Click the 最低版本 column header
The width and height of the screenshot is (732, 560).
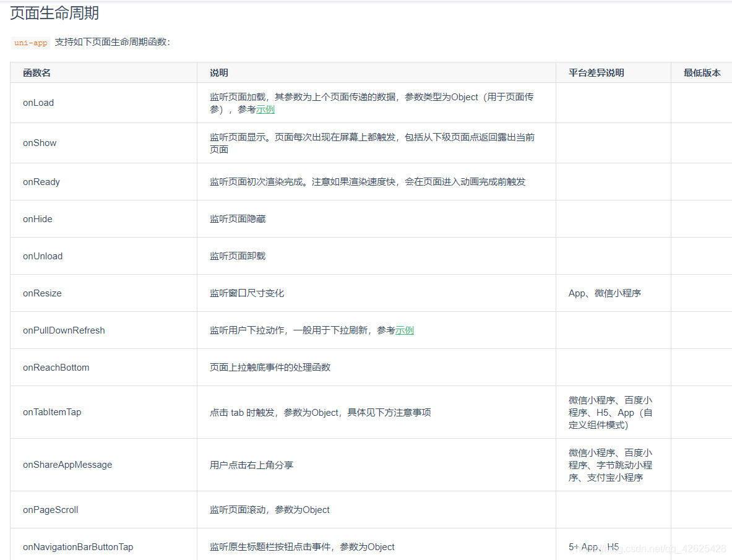(702, 73)
